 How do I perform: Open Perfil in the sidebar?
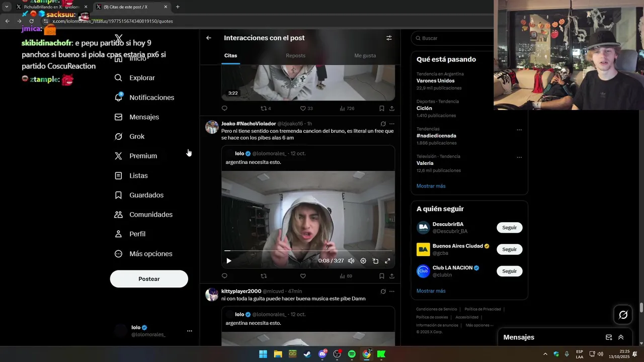coord(130,234)
